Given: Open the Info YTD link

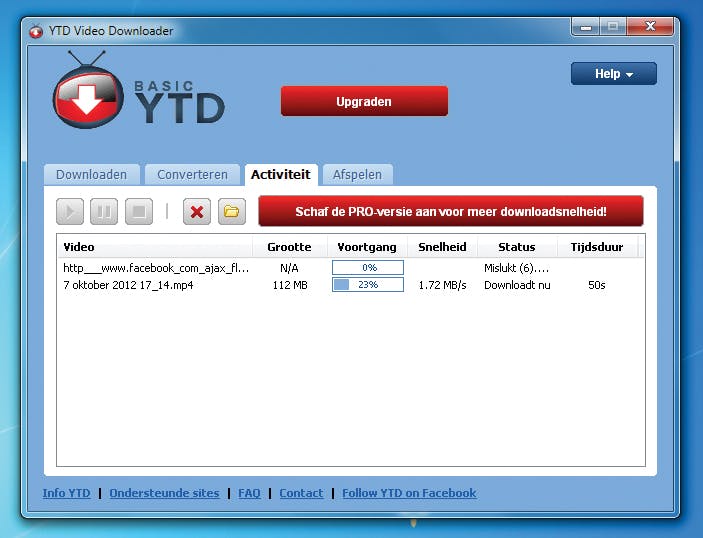Looking at the screenshot, I should (66, 493).
